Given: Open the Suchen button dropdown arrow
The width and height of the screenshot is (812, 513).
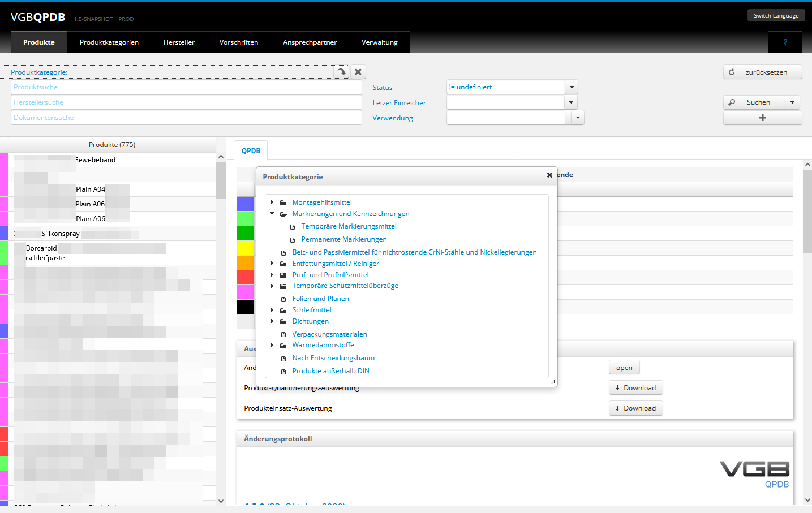Looking at the screenshot, I should (793, 102).
